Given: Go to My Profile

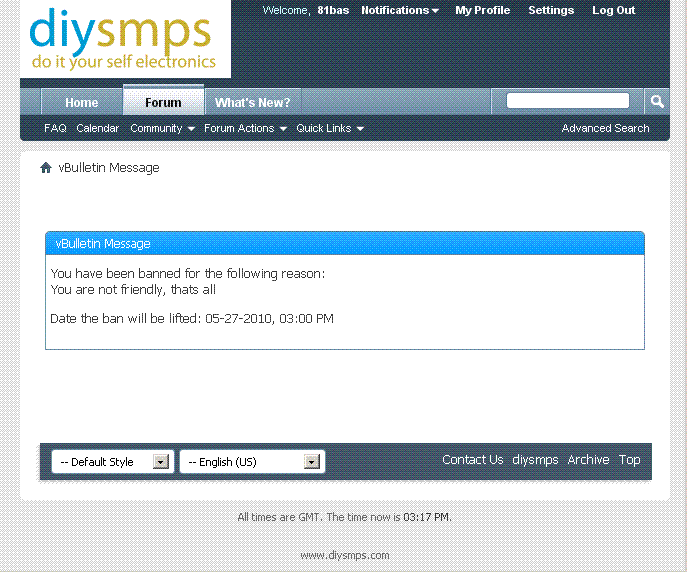Looking at the screenshot, I should pyautogui.click(x=482, y=10).
